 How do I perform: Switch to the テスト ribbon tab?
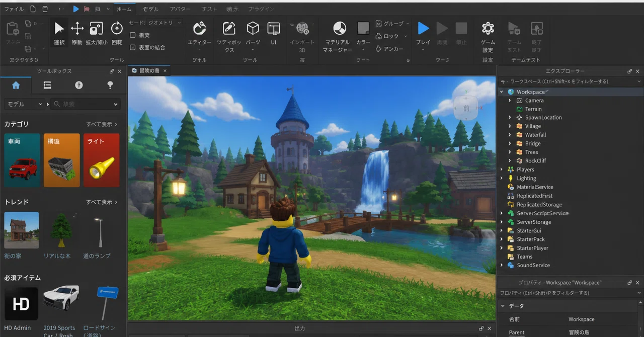click(209, 9)
